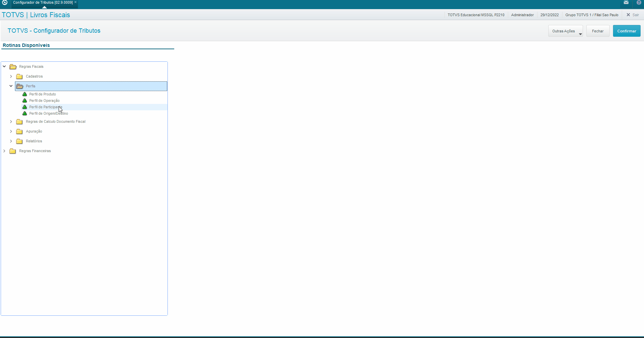
Task: Click the TOTVS logo icon in the top bar
Action: (x=5, y=2)
